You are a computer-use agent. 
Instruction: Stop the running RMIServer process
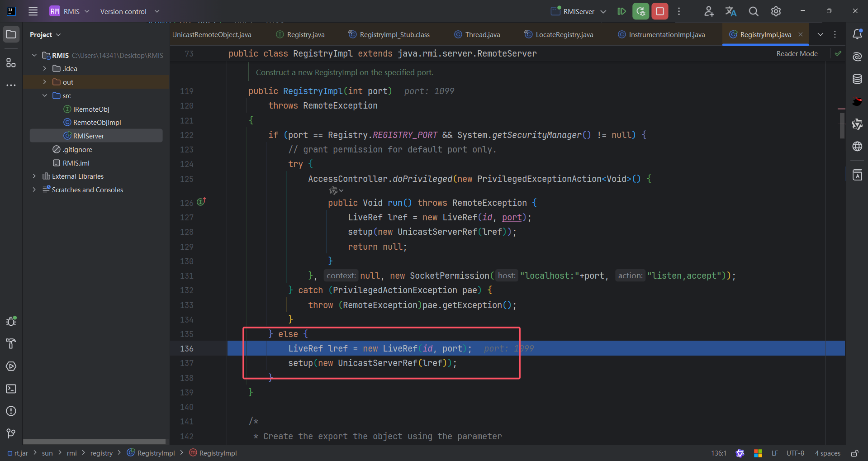[x=660, y=11]
